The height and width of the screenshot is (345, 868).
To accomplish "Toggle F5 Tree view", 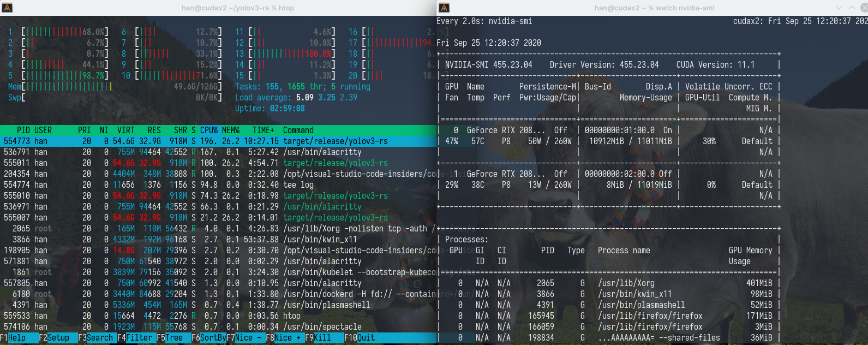I will pyautogui.click(x=170, y=338).
